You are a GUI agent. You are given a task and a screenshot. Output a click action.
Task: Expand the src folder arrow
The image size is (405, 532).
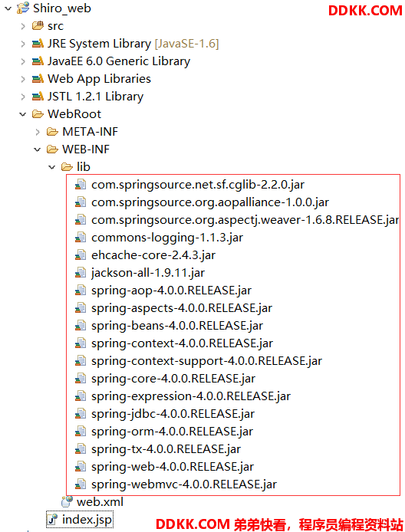click(x=23, y=26)
